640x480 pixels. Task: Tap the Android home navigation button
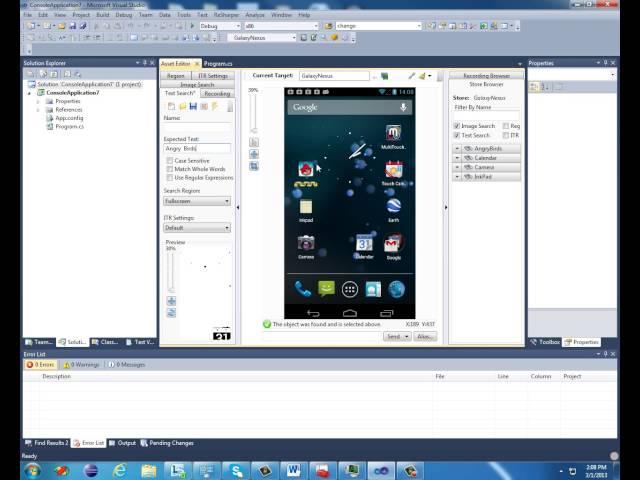coord(349,313)
